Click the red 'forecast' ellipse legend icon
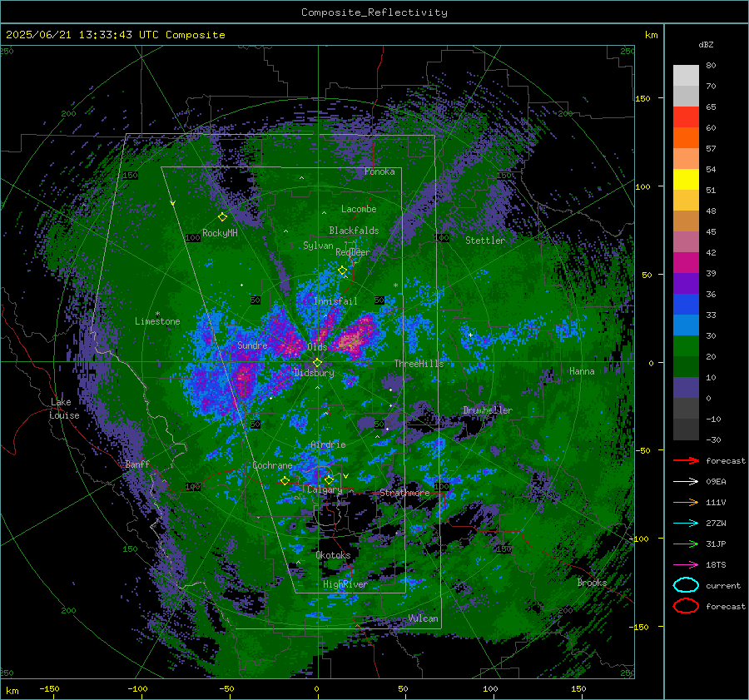Image resolution: width=749 pixels, height=700 pixels. coord(686,606)
